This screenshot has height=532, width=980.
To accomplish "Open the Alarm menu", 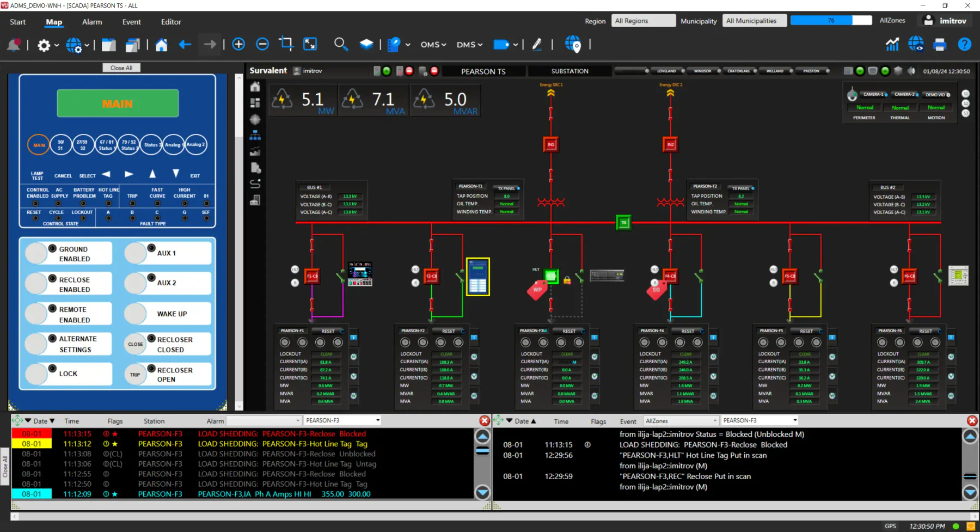I will pos(92,22).
